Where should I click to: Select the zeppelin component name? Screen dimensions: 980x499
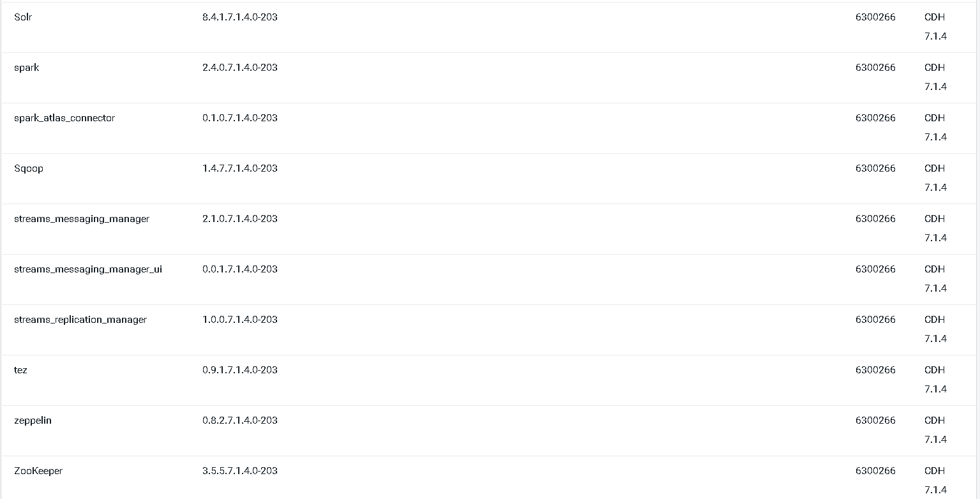pos(33,421)
